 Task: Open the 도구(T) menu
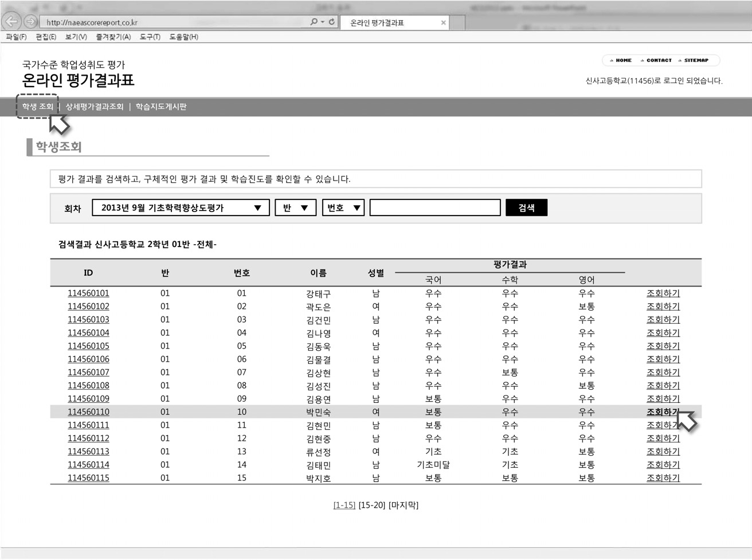click(150, 37)
